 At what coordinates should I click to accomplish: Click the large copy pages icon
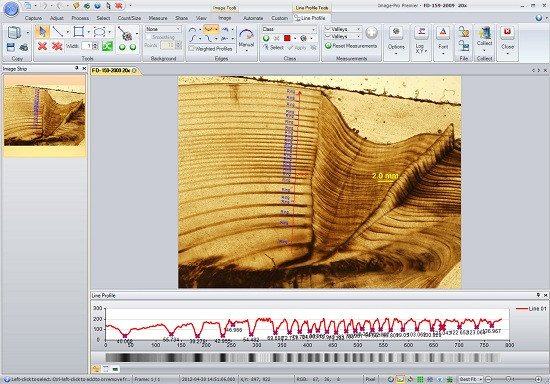(14, 32)
